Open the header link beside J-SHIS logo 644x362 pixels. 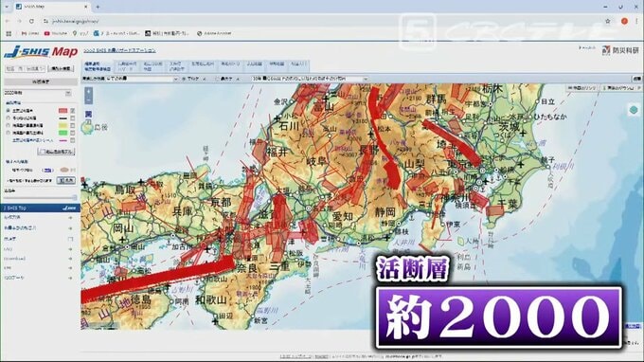click(119, 50)
